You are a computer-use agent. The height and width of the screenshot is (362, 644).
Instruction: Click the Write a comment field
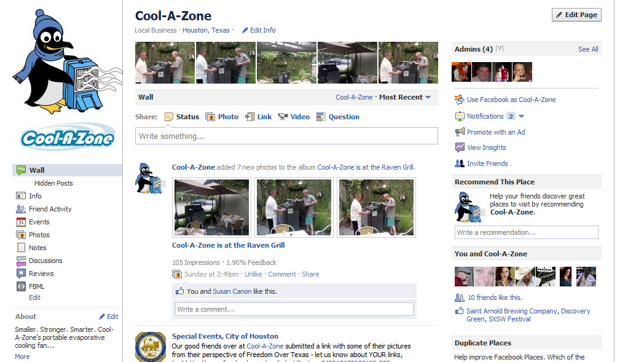[x=294, y=309]
